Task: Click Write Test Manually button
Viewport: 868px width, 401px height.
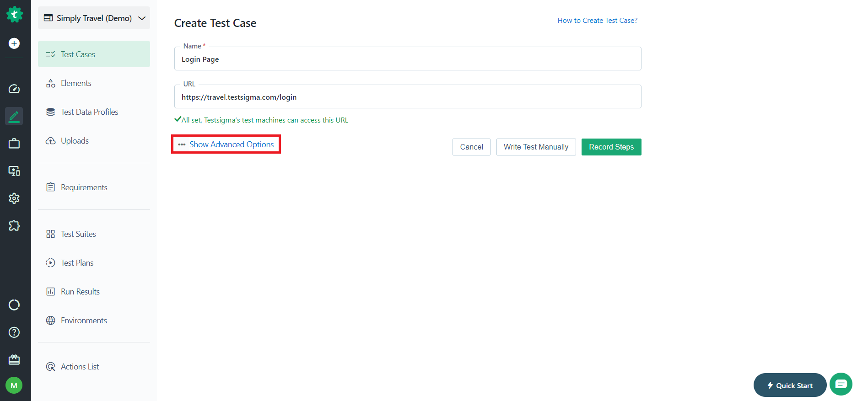Action: click(536, 147)
